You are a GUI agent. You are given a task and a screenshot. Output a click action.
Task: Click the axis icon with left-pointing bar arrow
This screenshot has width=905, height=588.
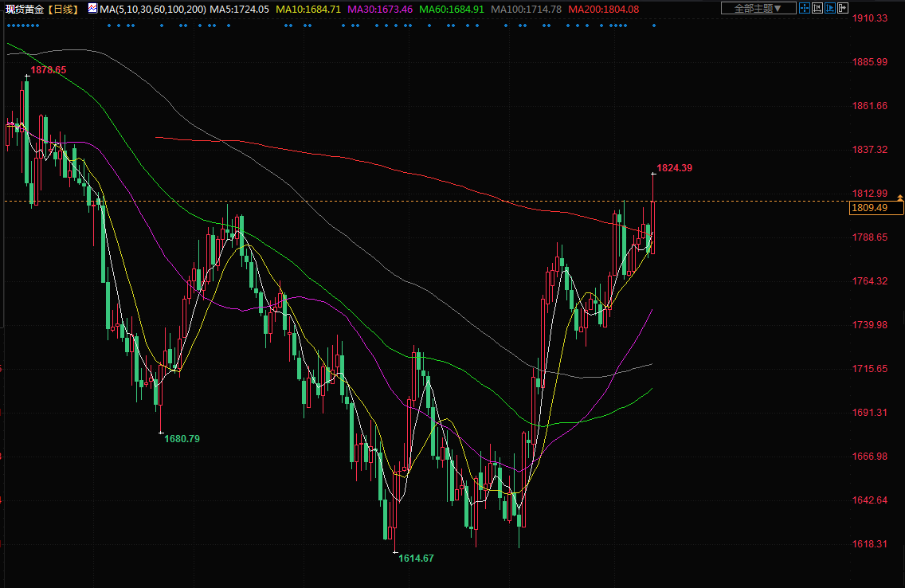click(x=818, y=8)
